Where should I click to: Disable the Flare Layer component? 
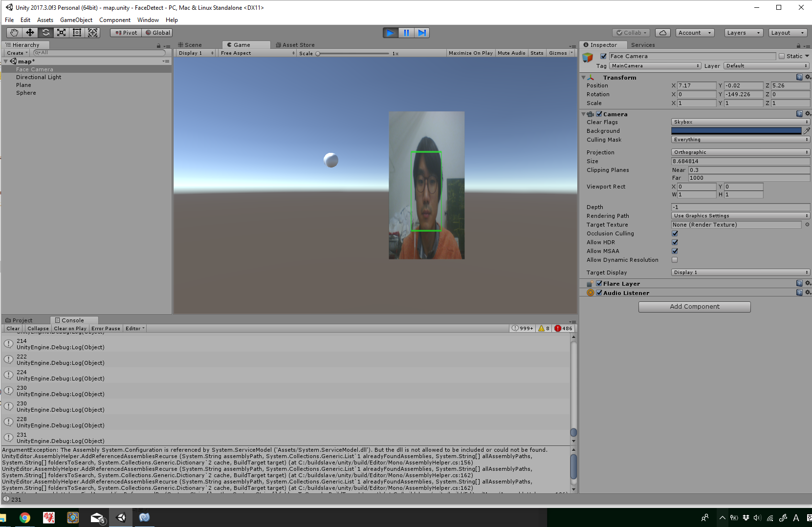(599, 283)
